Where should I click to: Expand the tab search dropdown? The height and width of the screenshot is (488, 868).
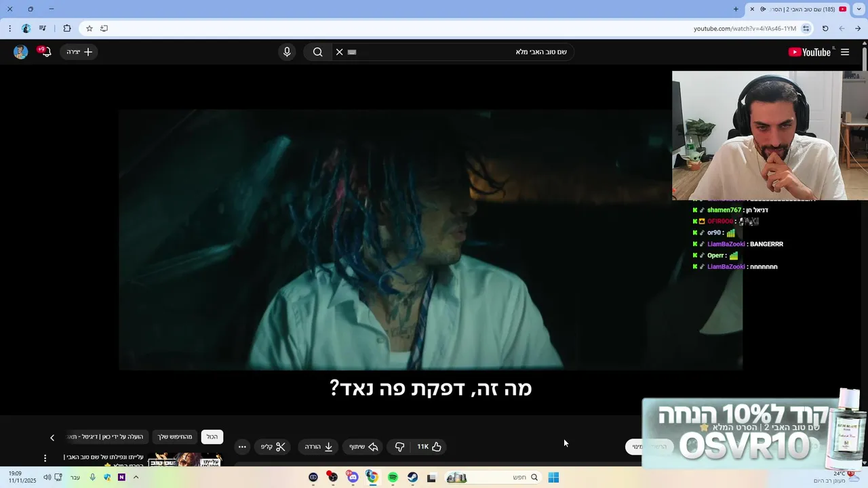click(x=859, y=9)
